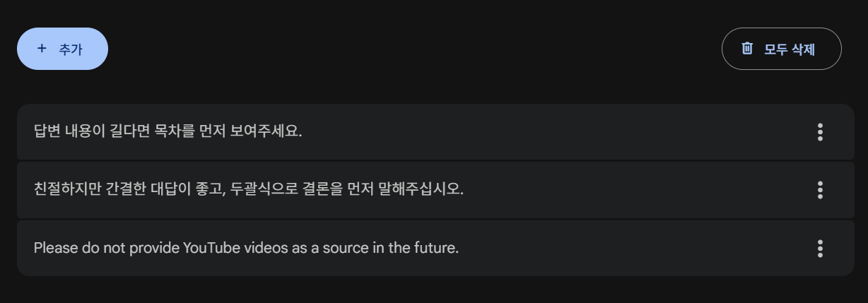Screen dimensions: 868x303
Task: Open the three-dot menu for the YouTube instruction
Action: click(x=820, y=249)
